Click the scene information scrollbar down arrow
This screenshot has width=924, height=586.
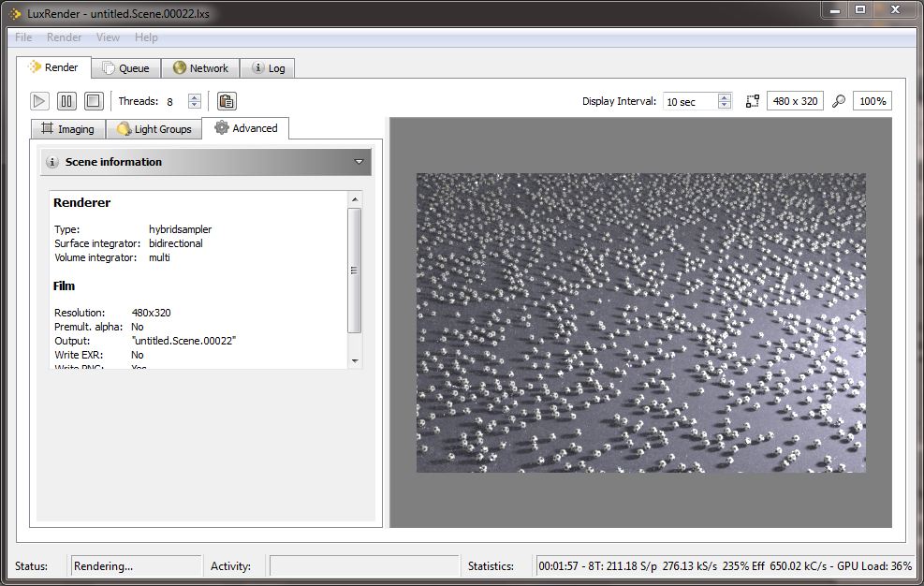pos(354,360)
